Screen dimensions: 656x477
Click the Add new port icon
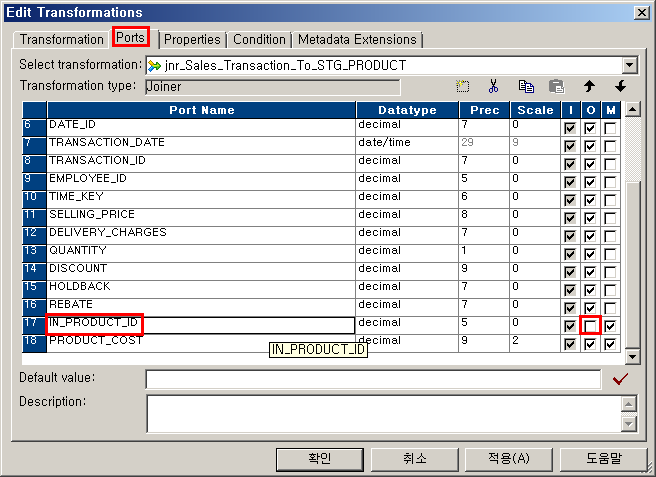click(x=462, y=86)
